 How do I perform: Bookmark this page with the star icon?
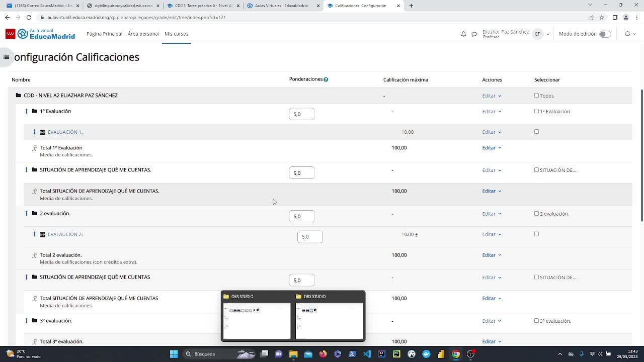coord(602,17)
